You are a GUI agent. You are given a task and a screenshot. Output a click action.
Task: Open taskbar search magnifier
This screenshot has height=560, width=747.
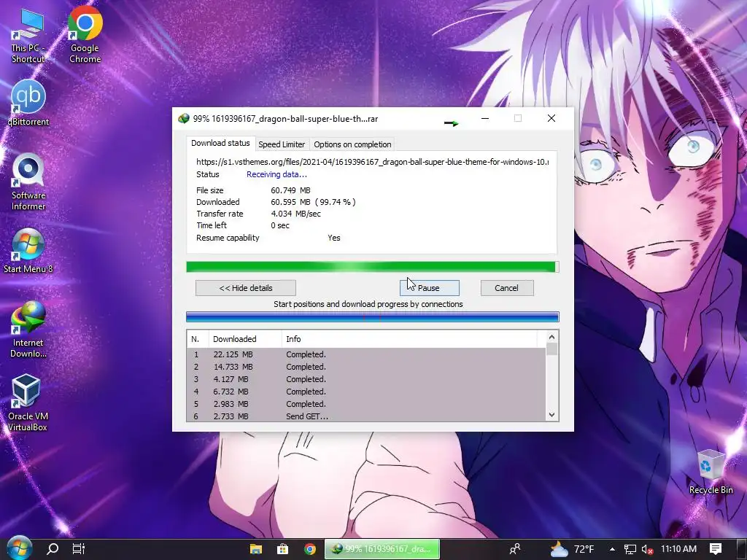click(x=53, y=549)
